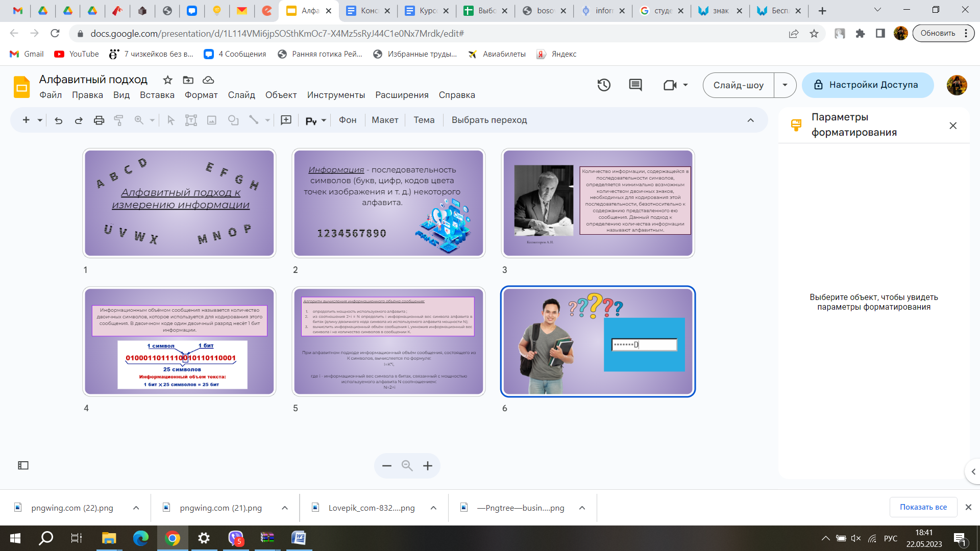Select slide 4 thumbnail

tap(179, 342)
